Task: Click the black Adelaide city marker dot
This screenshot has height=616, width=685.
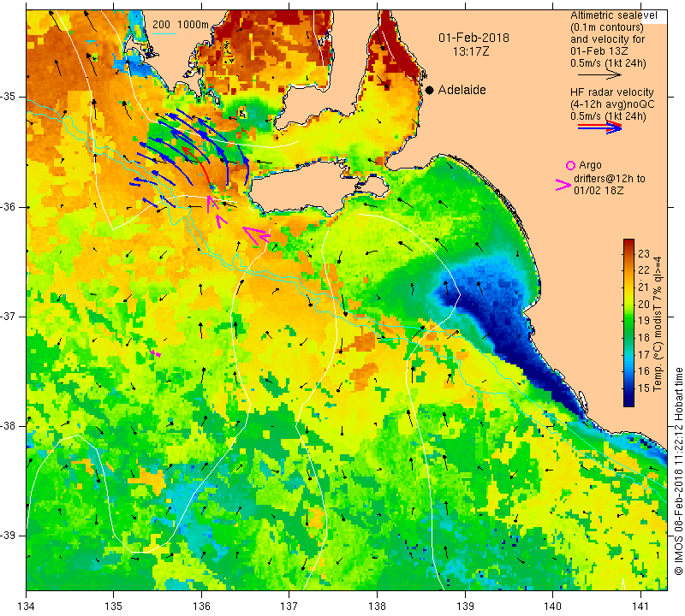Action: (430, 90)
